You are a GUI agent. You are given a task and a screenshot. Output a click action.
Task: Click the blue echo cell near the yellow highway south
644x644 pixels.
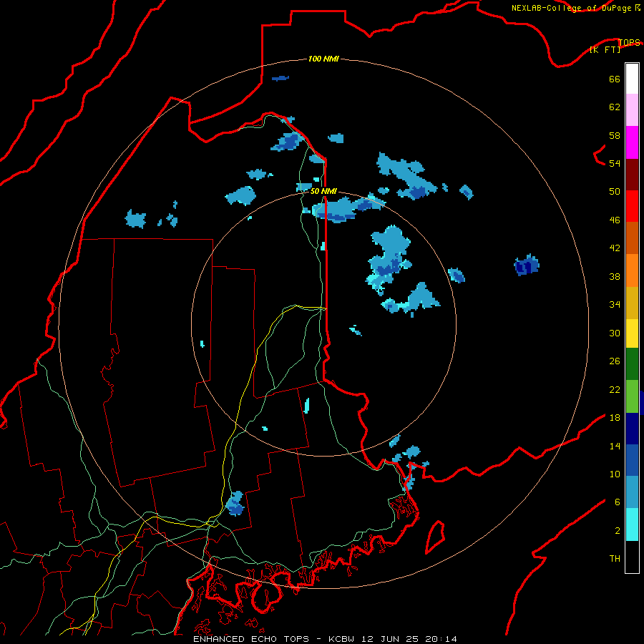(x=235, y=503)
